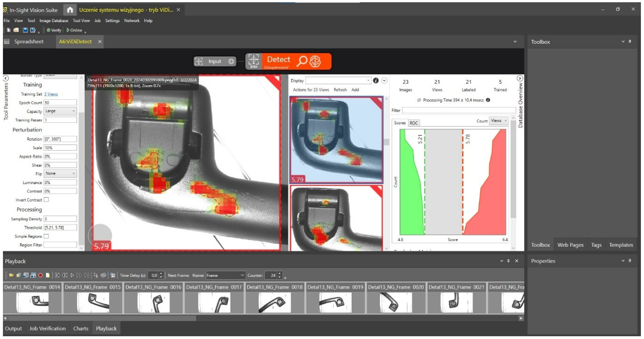Image resolution: width=644 pixels, height=339 pixels.
Task: Click the save icon in toolbar
Action: 25,30
